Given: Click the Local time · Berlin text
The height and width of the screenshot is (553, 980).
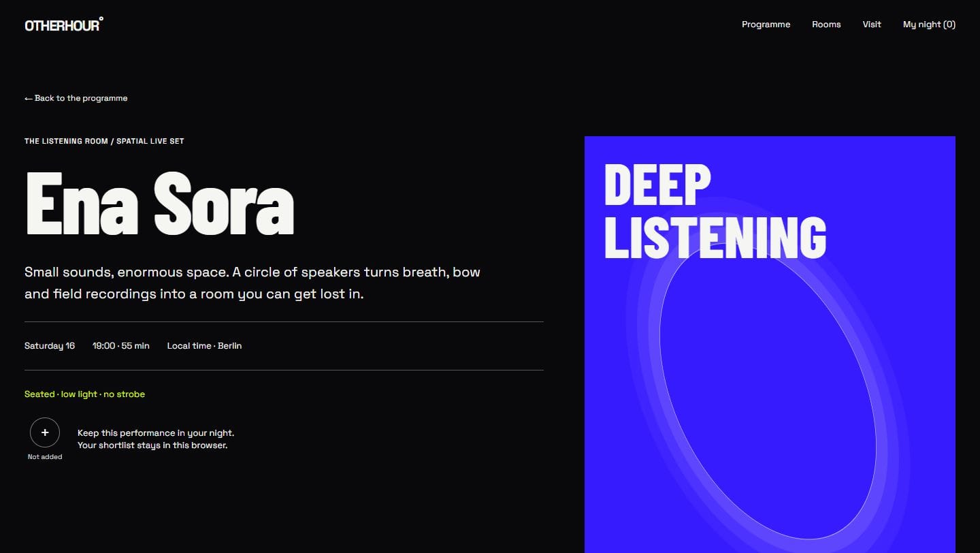Looking at the screenshot, I should coord(204,346).
